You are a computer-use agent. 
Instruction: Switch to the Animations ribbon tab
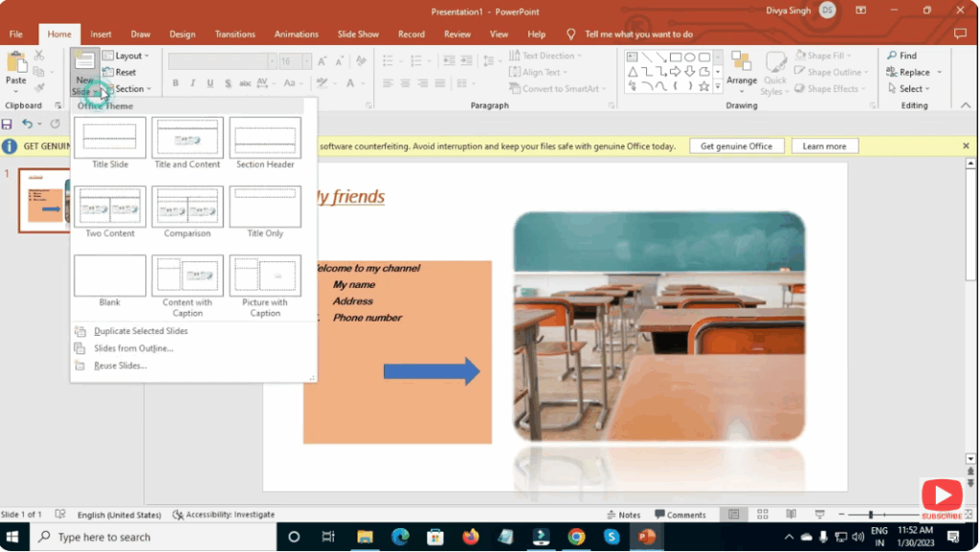point(296,33)
